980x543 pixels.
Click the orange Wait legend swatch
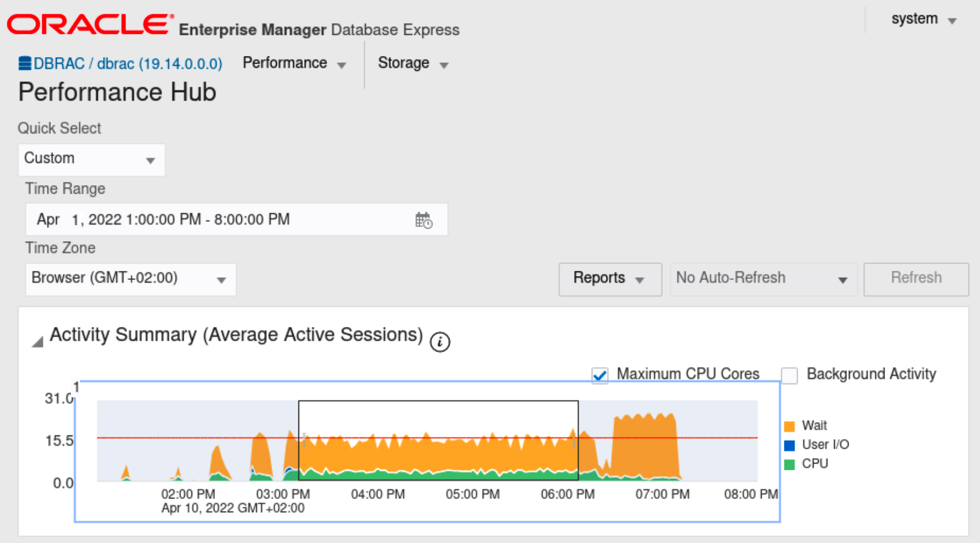pyautogui.click(x=790, y=426)
